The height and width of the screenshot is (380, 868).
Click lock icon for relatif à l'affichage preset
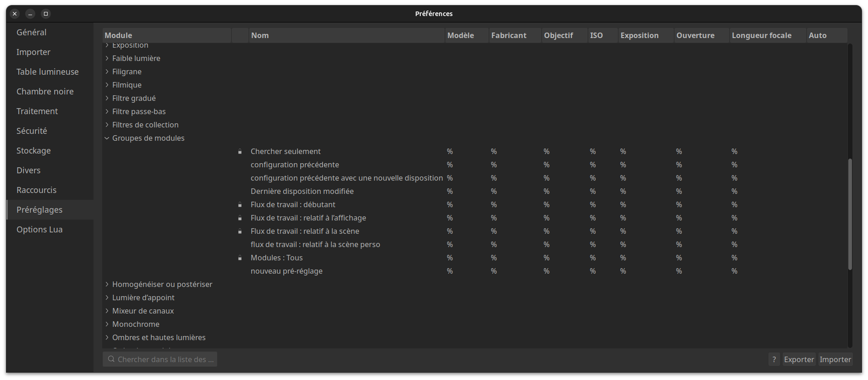tap(240, 218)
